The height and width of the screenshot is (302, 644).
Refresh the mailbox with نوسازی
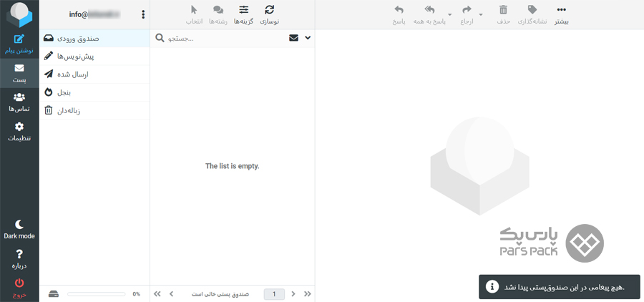click(x=270, y=15)
